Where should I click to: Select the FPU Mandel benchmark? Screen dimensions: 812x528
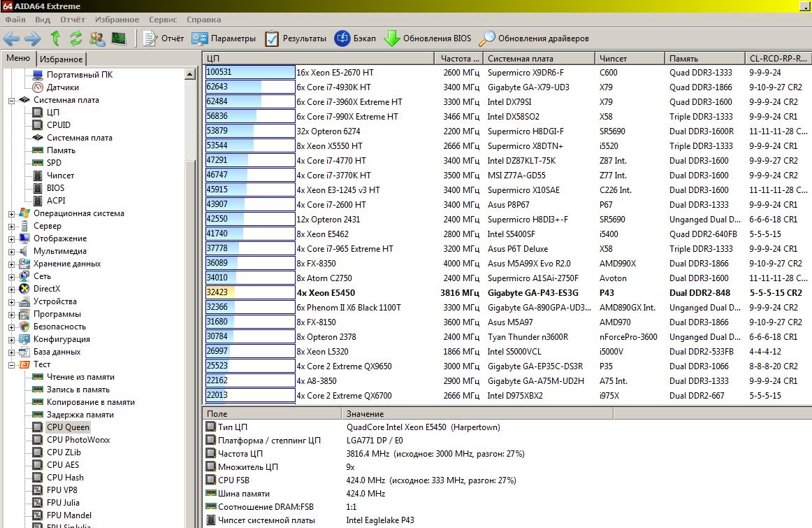(62, 515)
